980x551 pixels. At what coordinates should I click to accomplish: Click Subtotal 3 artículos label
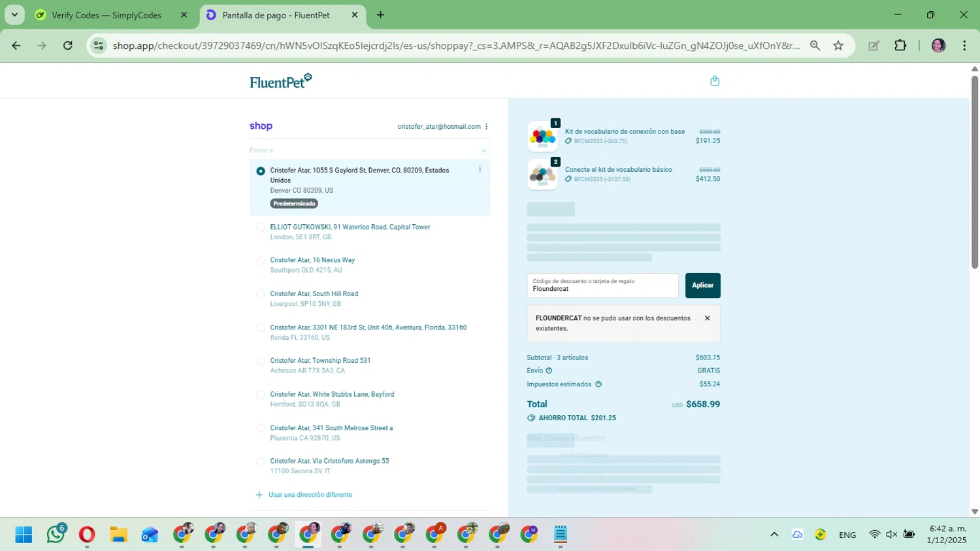click(x=557, y=358)
